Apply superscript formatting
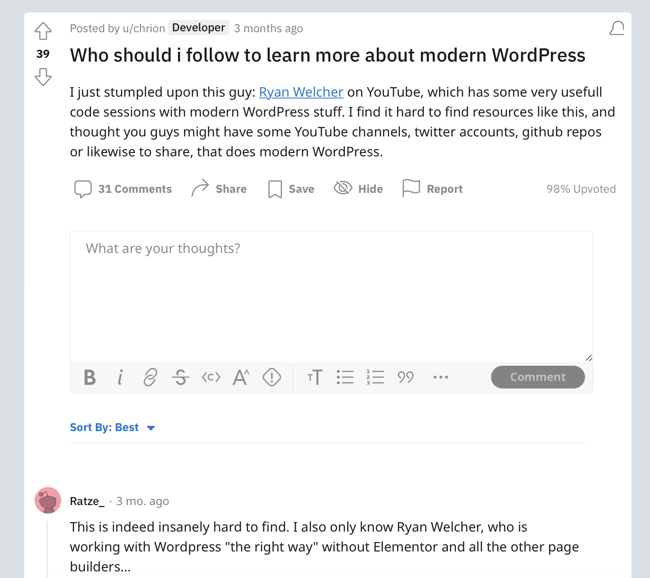This screenshot has height=578, width=650. [x=241, y=377]
